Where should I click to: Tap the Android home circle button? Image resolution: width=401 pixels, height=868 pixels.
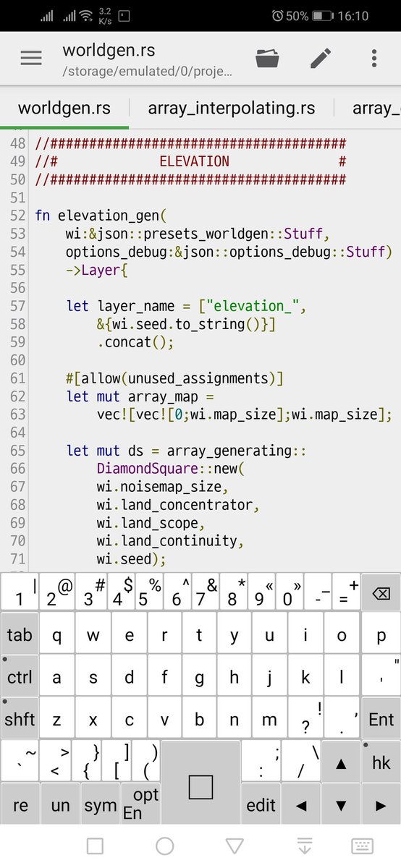[165, 846]
